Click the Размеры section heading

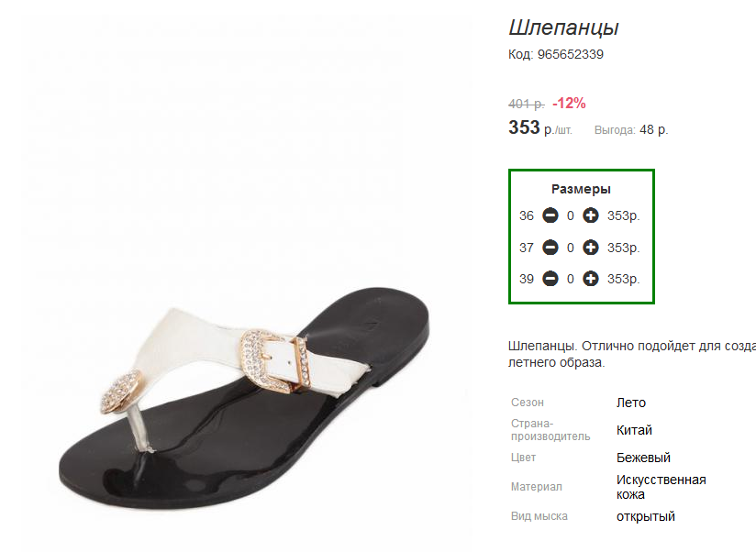click(x=581, y=189)
